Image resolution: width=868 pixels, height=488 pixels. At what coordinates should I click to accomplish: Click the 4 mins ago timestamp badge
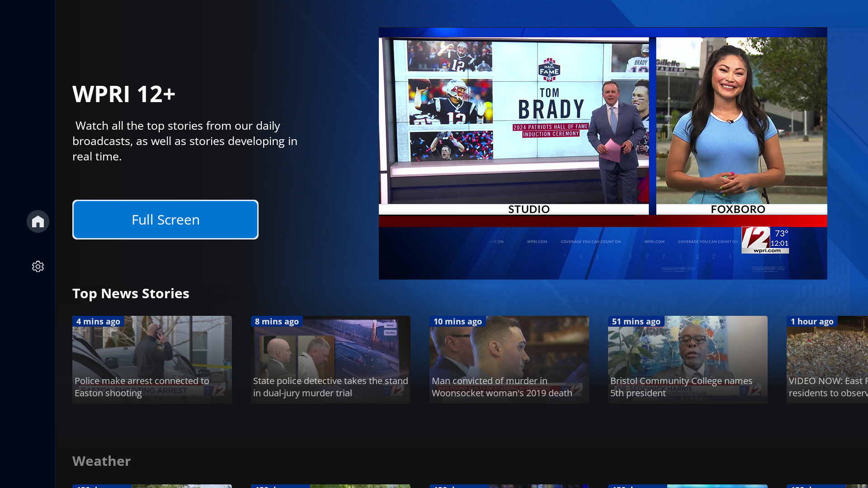(98, 321)
